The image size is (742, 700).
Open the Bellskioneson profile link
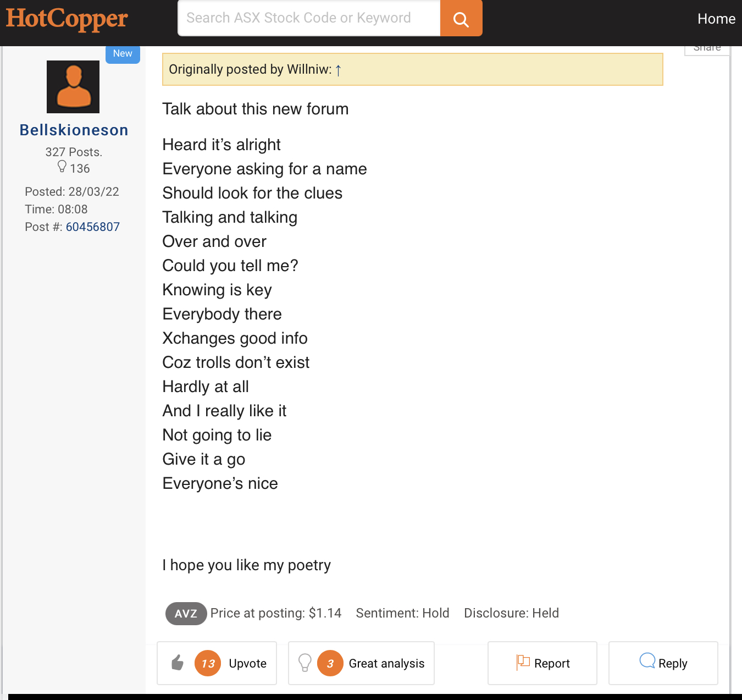(x=74, y=130)
